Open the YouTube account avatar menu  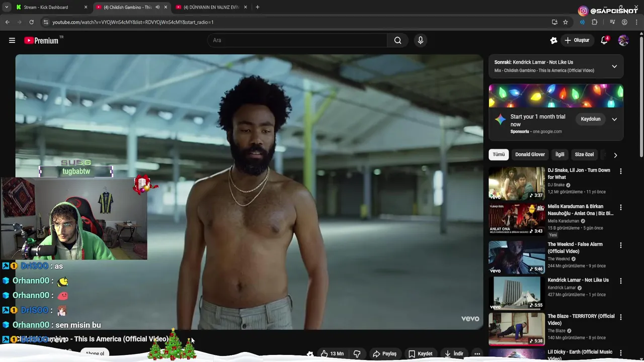click(623, 40)
